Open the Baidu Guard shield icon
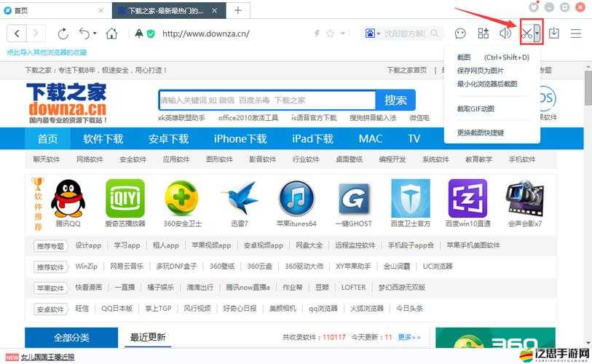The image size is (592, 364). pos(411,198)
